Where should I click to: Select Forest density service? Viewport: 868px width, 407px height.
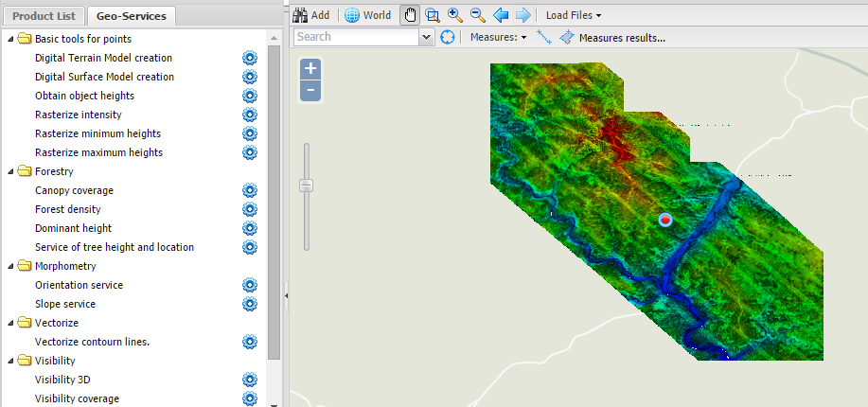(68, 209)
